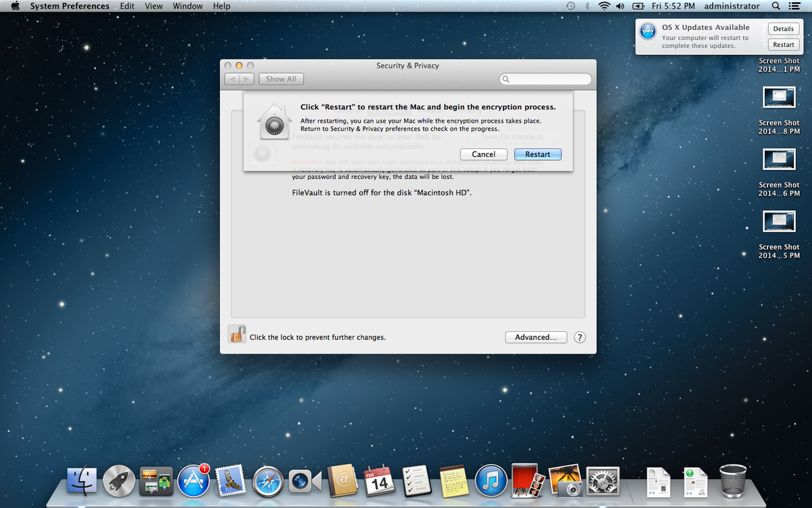
Task: Click Details in OS X Updates notification
Action: (783, 28)
